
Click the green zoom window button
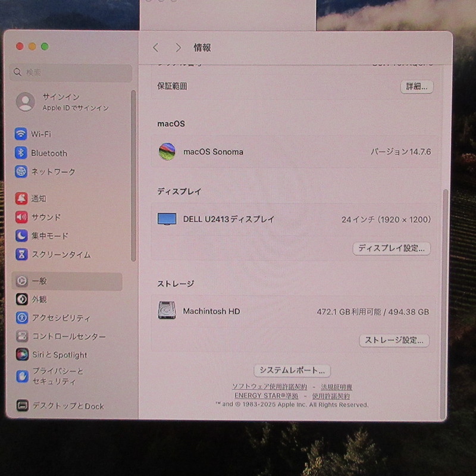(45, 46)
